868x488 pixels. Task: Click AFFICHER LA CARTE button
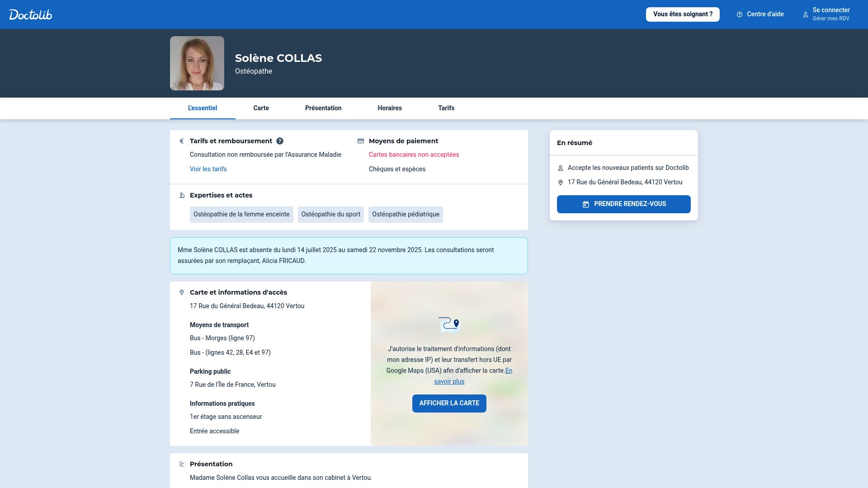pos(449,403)
